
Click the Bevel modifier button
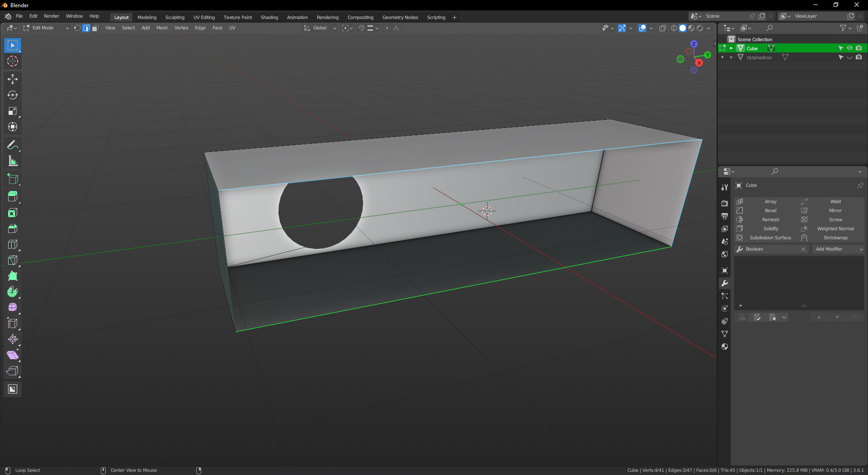pos(770,210)
